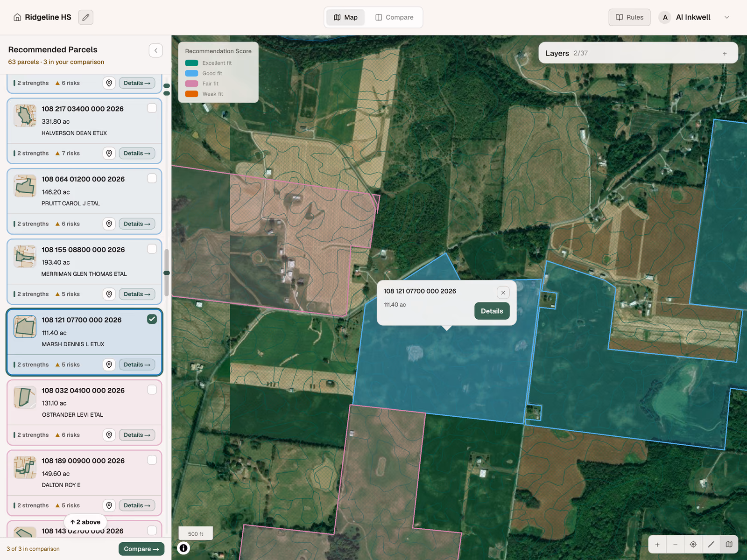Open the Al Inkwell account dropdown
This screenshot has width=747, height=560.
coord(727,17)
